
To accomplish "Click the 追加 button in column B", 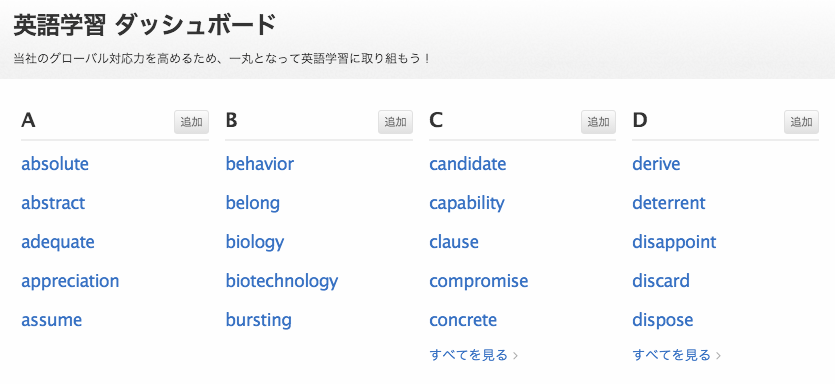I will coord(395,122).
